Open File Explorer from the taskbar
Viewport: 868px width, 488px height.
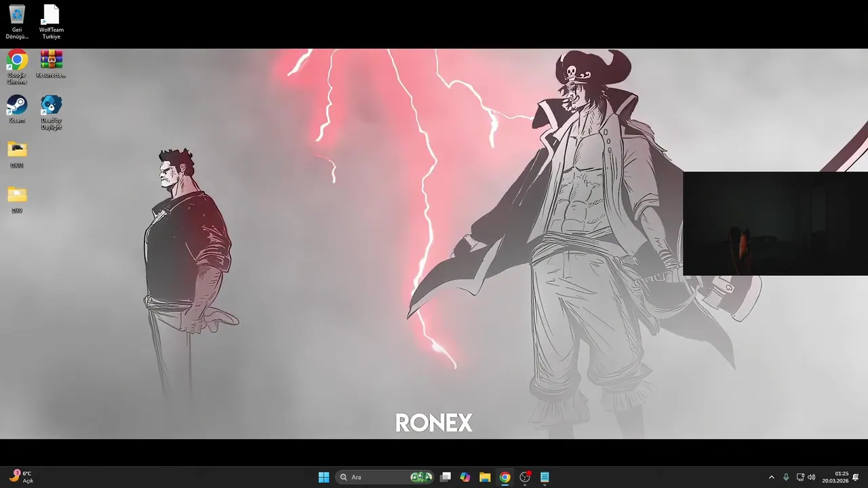coord(485,477)
